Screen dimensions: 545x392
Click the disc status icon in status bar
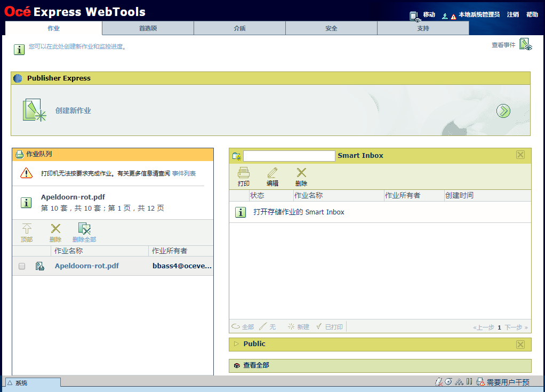coord(448,381)
